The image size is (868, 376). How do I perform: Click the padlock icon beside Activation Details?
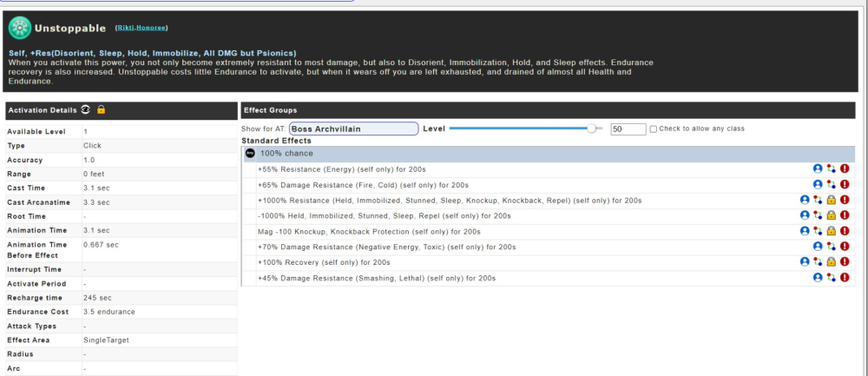[x=101, y=110]
